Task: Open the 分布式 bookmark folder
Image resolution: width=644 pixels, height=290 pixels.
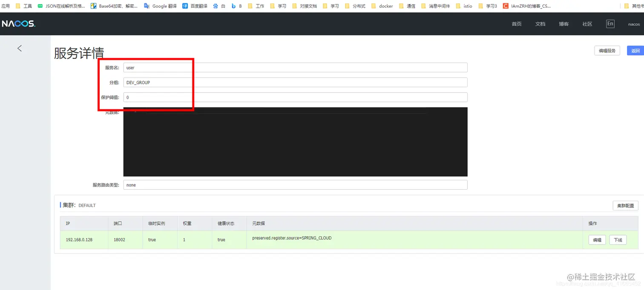Action: click(355, 6)
